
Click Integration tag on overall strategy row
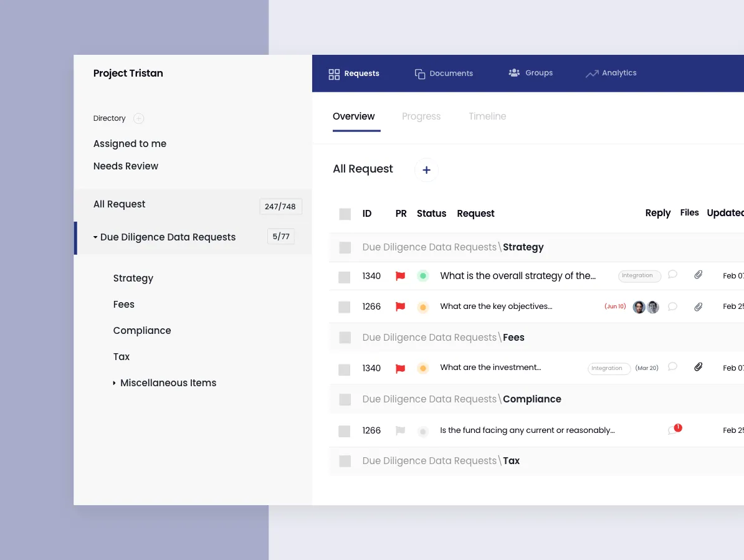click(x=639, y=276)
